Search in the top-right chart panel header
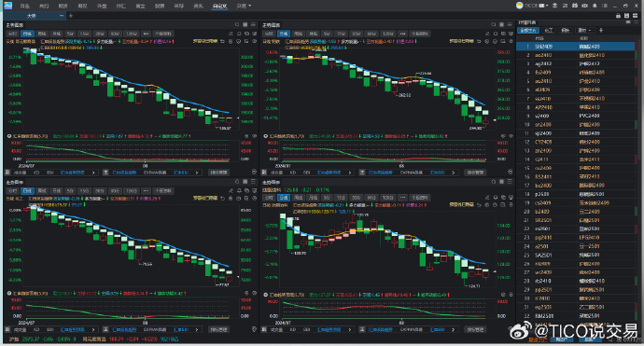Viewport: 644px width, 346px height. [494, 25]
